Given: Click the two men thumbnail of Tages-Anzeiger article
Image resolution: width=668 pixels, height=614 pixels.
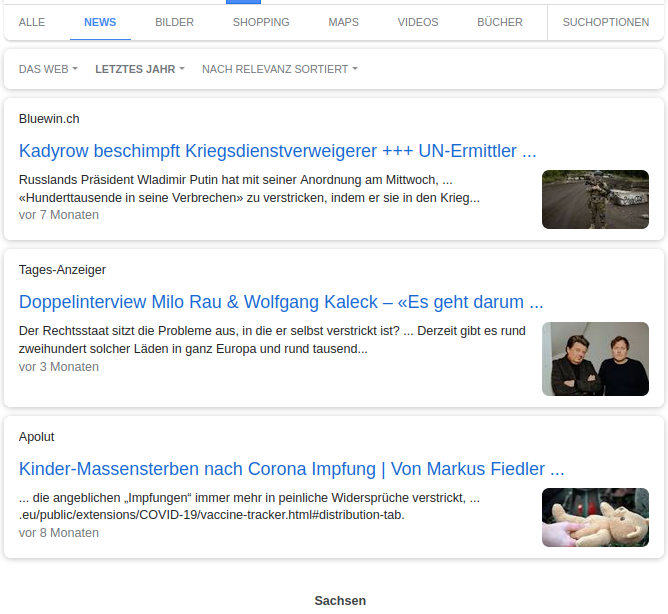Looking at the screenshot, I should coord(595,359).
